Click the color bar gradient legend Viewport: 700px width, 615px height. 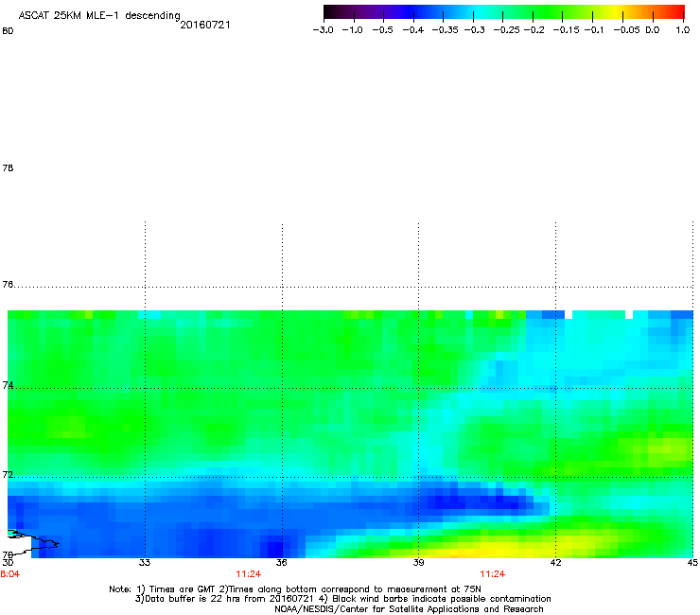click(x=504, y=12)
